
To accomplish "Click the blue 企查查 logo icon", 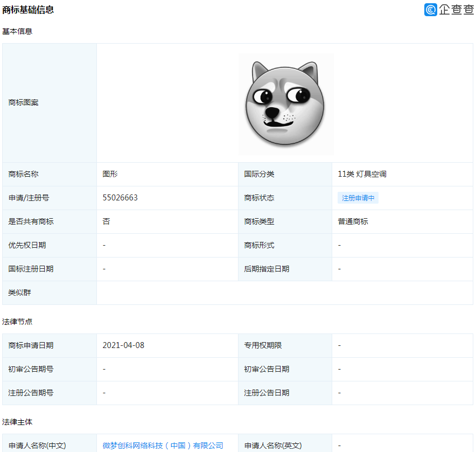I will pos(430,10).
